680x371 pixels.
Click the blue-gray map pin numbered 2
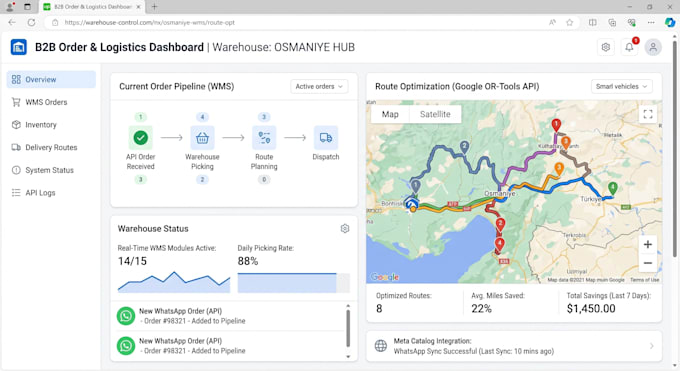[464, 146]
